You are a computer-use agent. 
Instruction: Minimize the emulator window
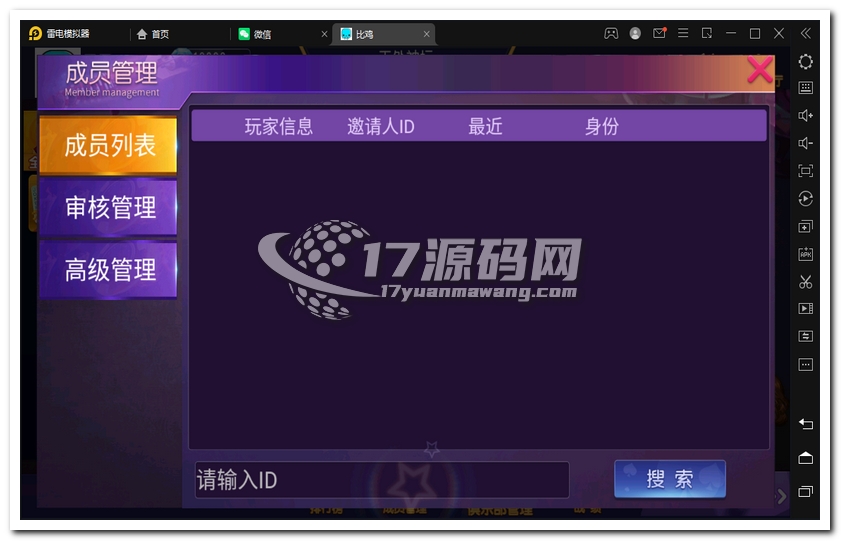pyautogui.click(x=731, y=33)
